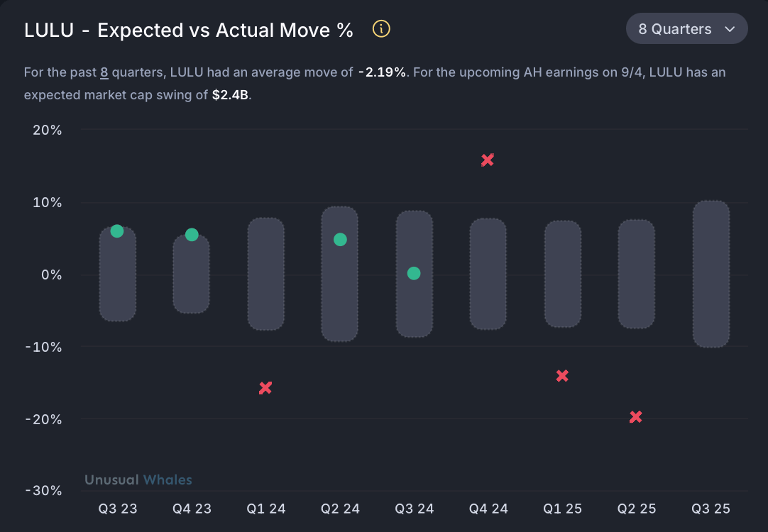
Task: Click the red X marker for Q4 24
Action: [488, 160]
